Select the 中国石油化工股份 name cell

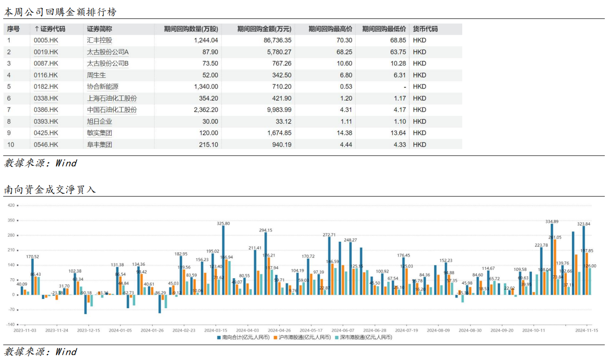coord(112,110)
